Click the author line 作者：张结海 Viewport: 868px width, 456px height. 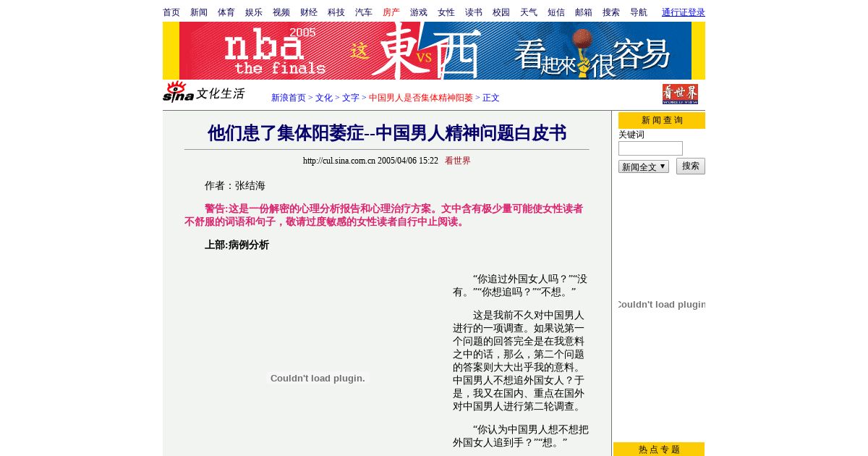[235, 185]
